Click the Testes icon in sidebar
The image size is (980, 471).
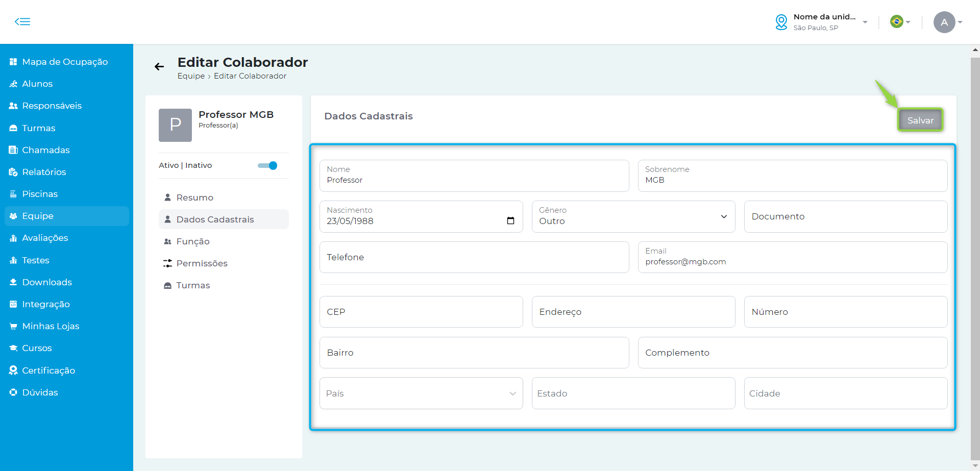[13, 260]
